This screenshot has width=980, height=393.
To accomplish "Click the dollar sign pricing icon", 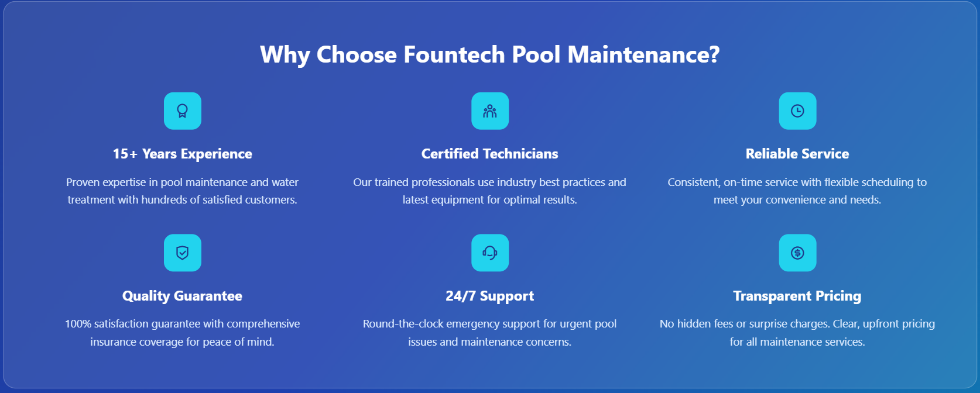I will coord(797,253).
